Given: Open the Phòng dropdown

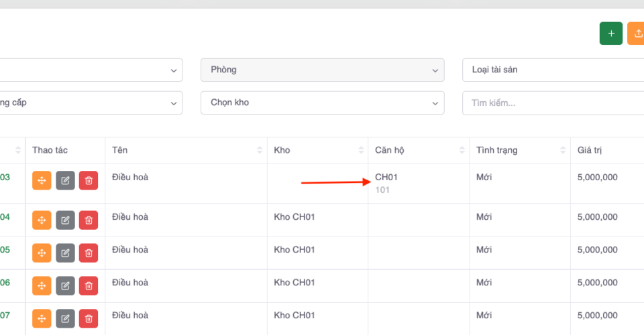Looking at the screenshot, I should 322,70.
